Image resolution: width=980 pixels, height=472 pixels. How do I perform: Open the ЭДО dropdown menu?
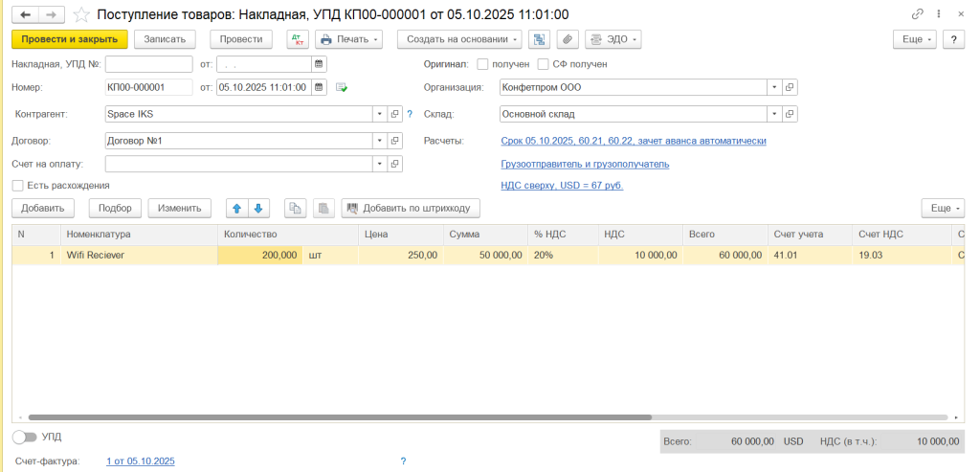613,39
